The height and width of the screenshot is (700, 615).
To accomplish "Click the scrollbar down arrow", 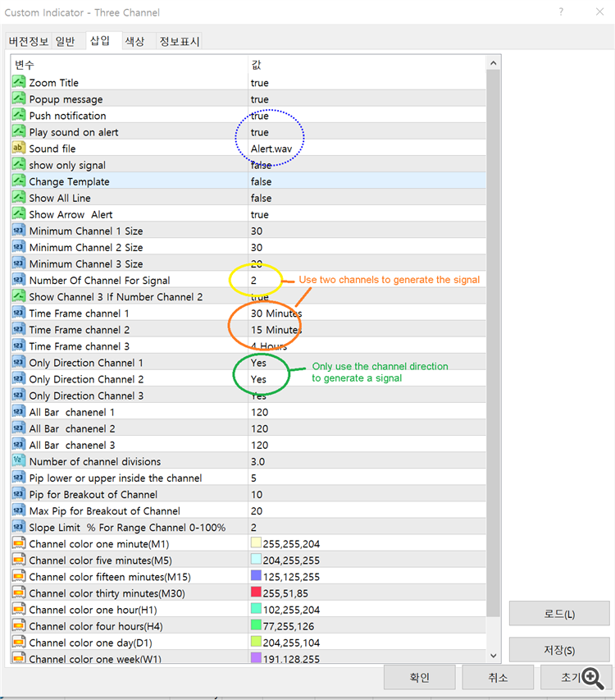I will pyautogui.click(x=494, y=656).
